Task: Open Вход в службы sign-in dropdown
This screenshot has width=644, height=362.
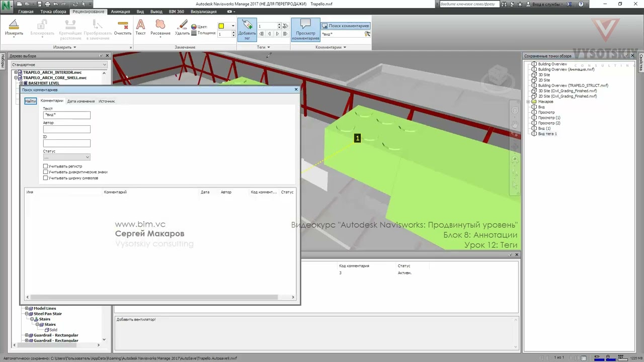Action: tap(545, 4)
